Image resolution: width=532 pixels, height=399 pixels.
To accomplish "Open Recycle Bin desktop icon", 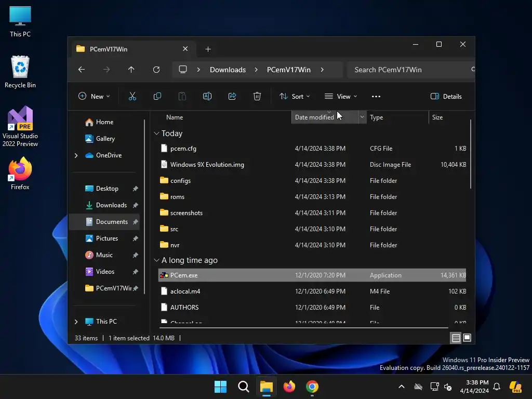I will [20, 72].
